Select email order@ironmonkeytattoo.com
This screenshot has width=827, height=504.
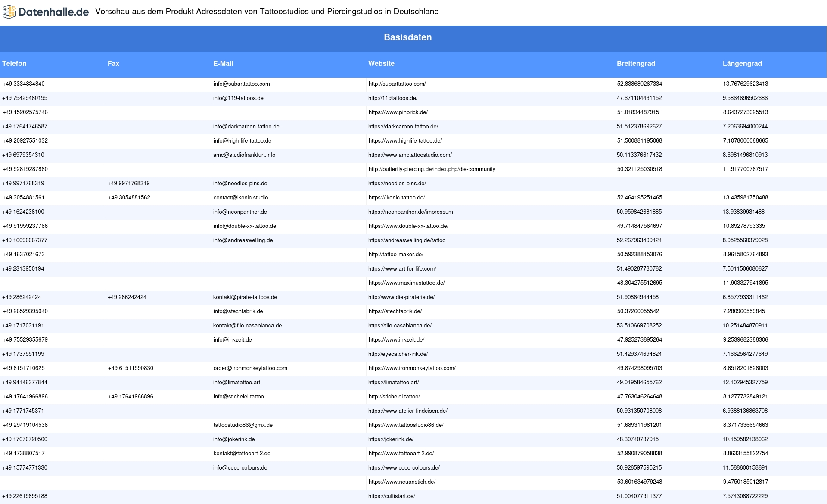(x=250, y=368)
